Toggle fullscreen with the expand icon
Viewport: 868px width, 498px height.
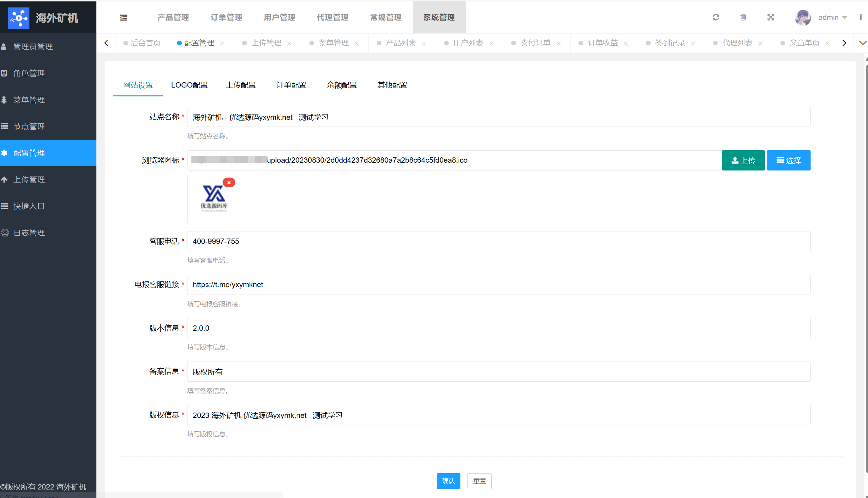771,17
